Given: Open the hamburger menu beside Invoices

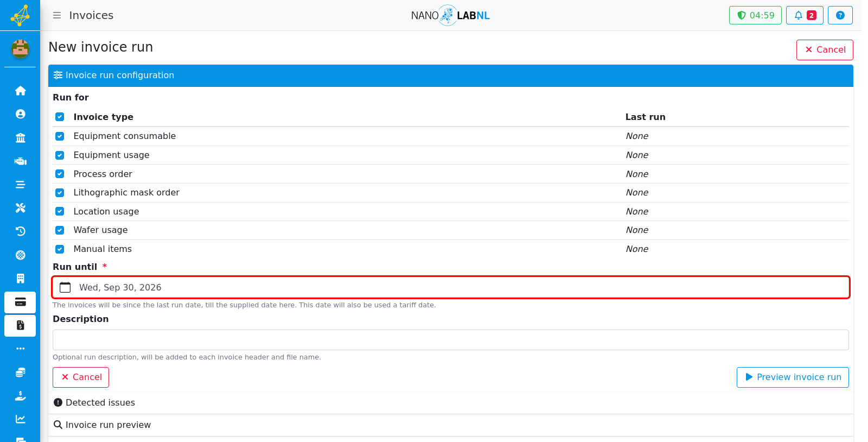Looking at the screenshot, I should click(x=57, y=15).
